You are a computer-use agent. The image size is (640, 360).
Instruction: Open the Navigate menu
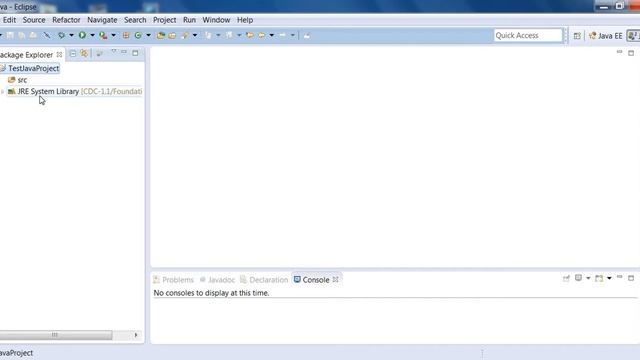(102, 20)
